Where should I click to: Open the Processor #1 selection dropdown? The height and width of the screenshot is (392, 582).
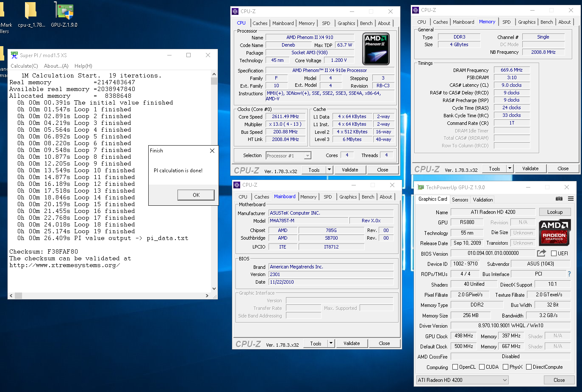[288, 156]
